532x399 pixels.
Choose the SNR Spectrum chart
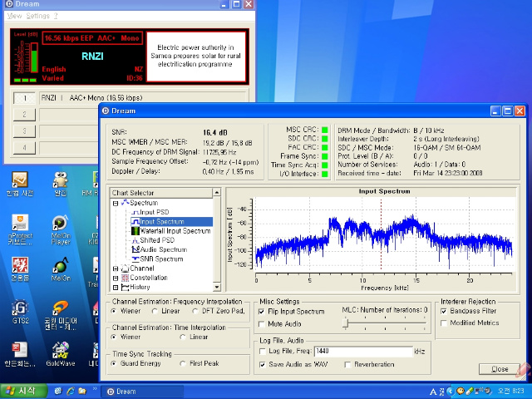tap(157, 259)
